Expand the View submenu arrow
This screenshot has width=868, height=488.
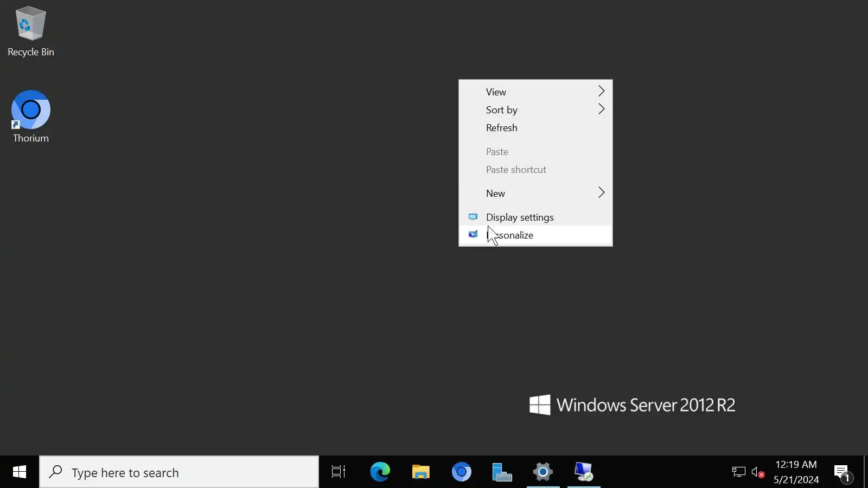(x=601, y=91)
